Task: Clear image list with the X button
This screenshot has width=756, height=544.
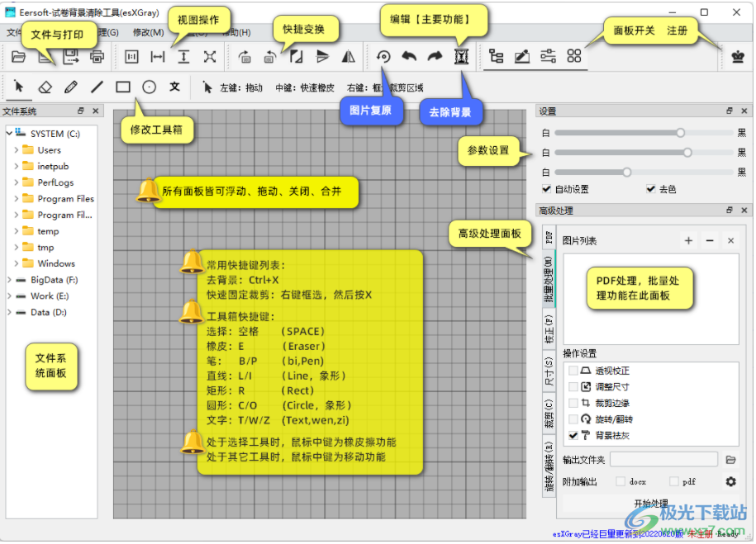Action: [731, 240]
